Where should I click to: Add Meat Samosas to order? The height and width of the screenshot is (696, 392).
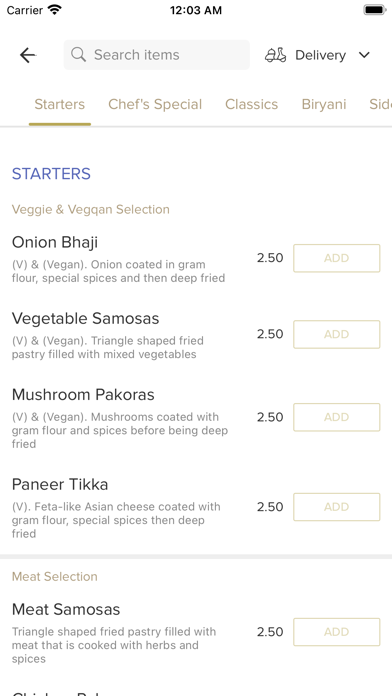[x=337, y=632]
